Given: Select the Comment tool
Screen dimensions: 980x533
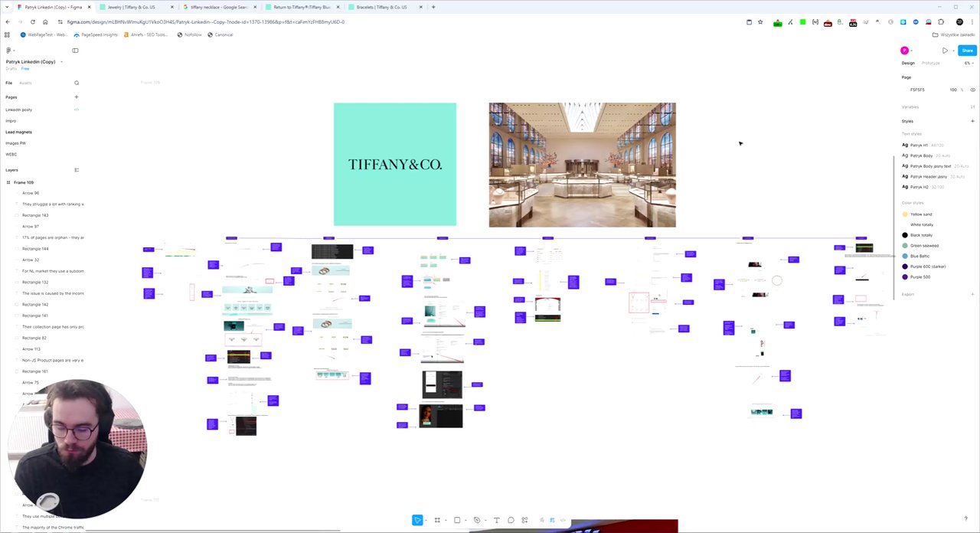Looking at the screenshot, I should 511,520.
